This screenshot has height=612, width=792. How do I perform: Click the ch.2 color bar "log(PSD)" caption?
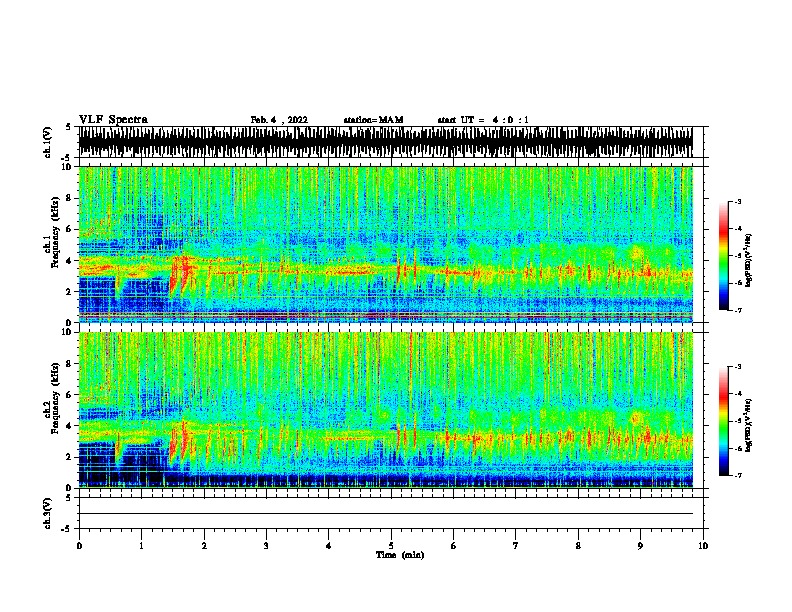[749, 425]
